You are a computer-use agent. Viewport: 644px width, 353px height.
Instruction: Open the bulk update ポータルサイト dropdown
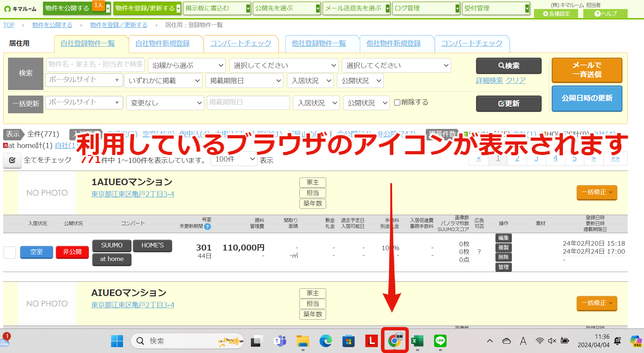point(84,102)
